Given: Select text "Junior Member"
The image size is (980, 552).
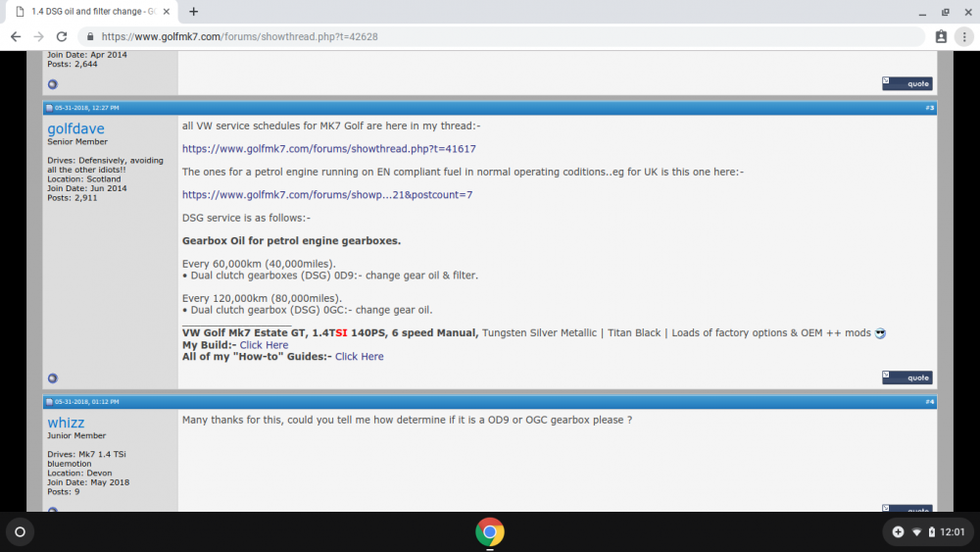Looking at the screenshot, I should click(x=76, y=435).
